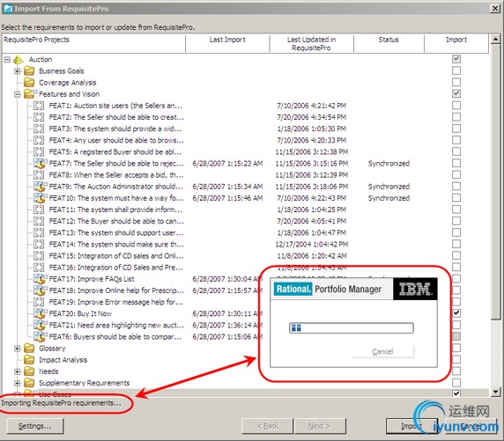
Task: Click the Synchronized status for FEAT9
Action: pos(389,187)
